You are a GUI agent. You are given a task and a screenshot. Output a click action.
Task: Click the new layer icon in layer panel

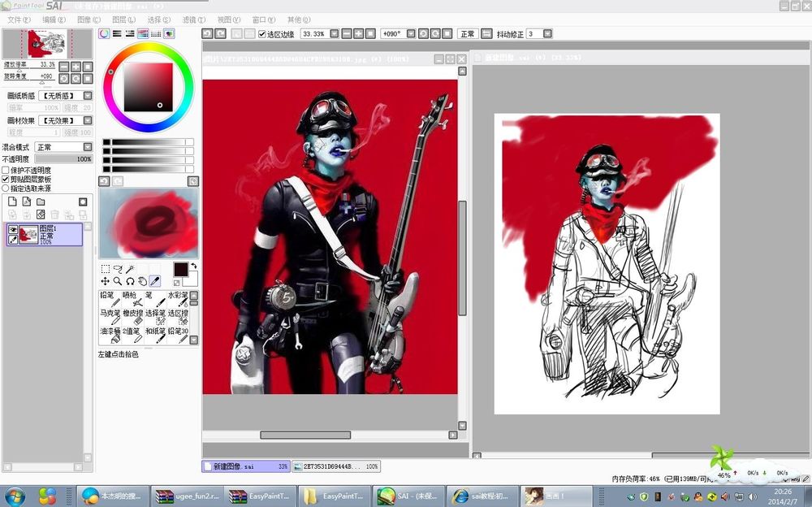tap(12, 201)
